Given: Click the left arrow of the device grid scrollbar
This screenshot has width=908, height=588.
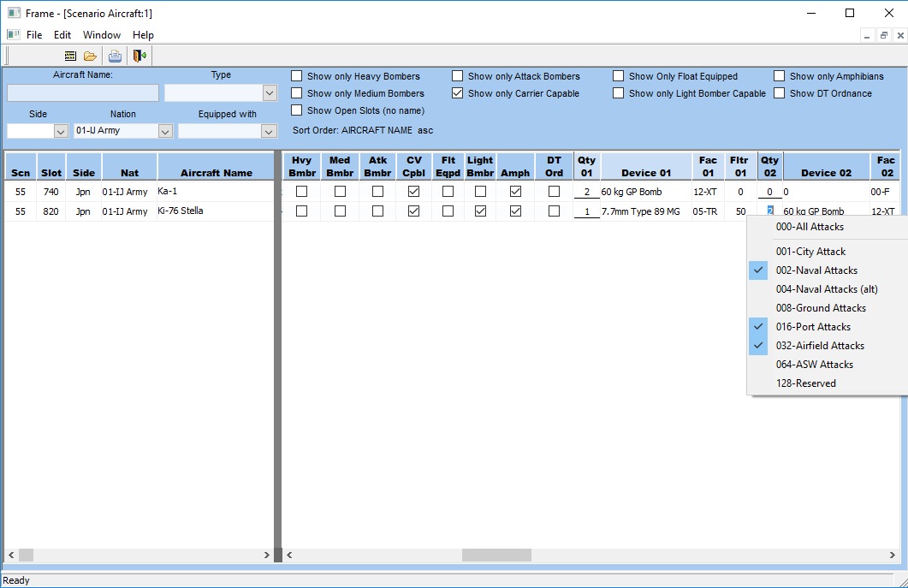Looking at the screenshot, I should point(289,555).
